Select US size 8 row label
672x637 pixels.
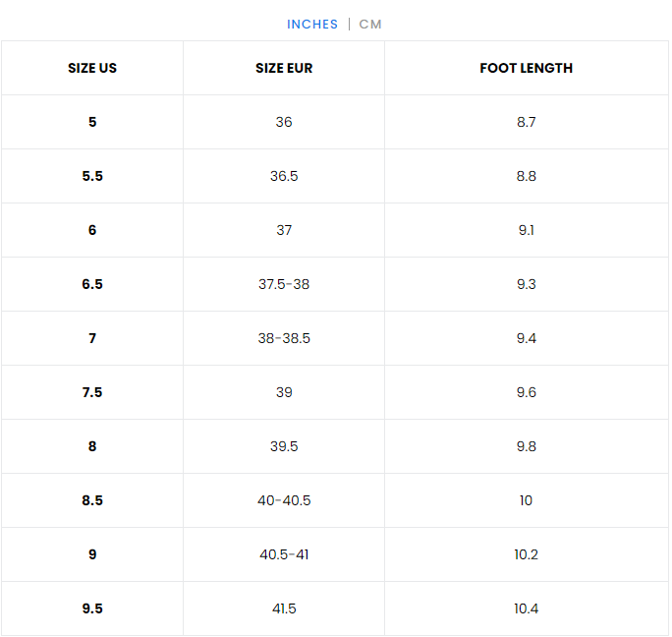coord(92,446)
